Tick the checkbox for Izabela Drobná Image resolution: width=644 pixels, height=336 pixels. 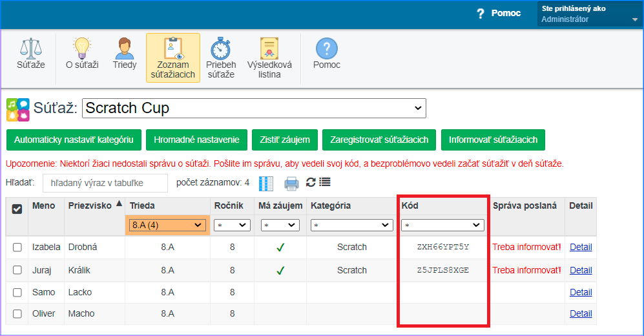click(17, 247)
